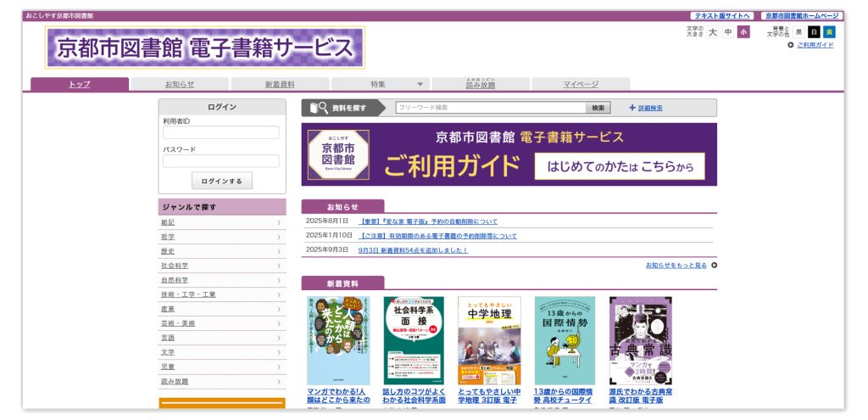This screenshot has width=868, height=420.
Task: Select the yellow (黄) color scheme swatch
Action: [829, 32]
